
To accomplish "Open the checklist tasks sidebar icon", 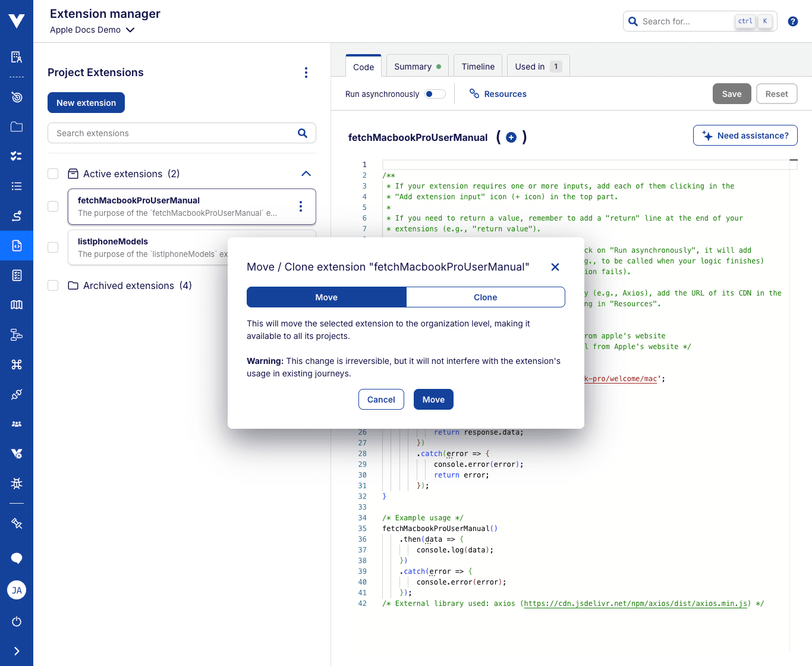I will (x=17, y=156).
